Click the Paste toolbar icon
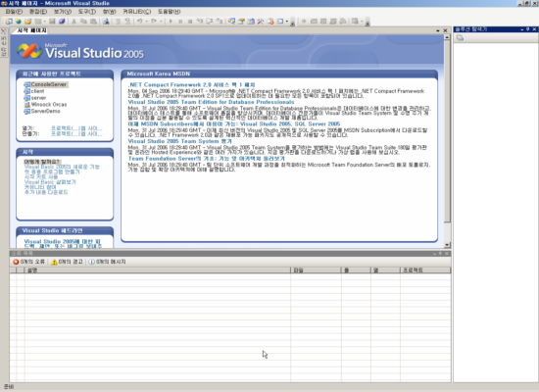This screenshot has height=392, width=539. point(93,22)
